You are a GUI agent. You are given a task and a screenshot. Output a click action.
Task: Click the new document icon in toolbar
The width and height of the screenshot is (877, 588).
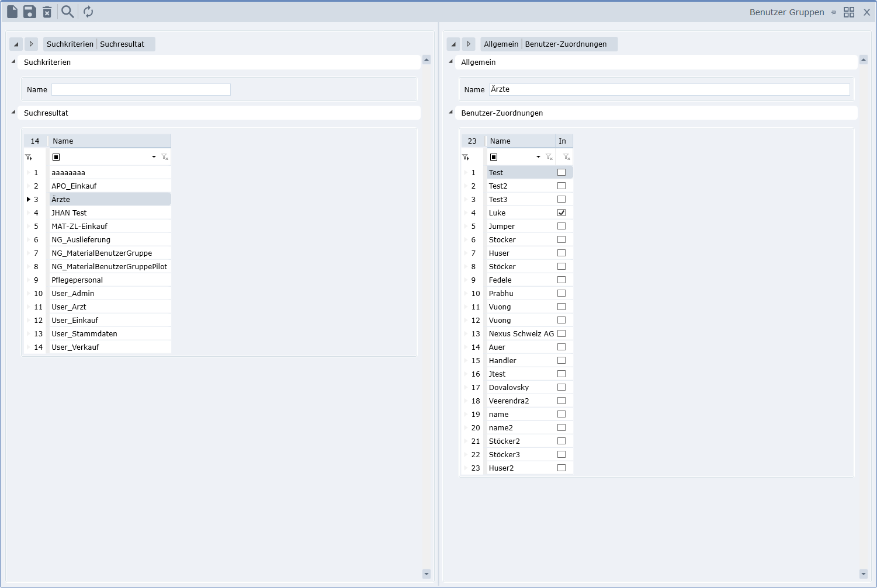tap(12, 12)
